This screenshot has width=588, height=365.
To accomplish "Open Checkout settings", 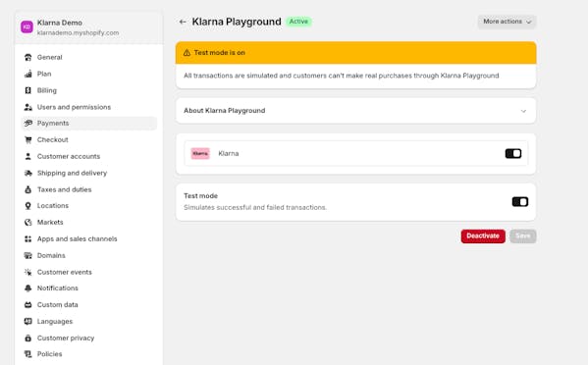I will (x=89, y=139).
